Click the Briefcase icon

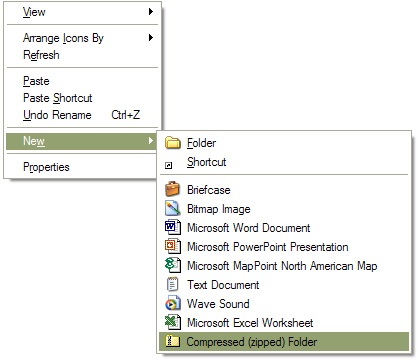click(x=173, y=189)
